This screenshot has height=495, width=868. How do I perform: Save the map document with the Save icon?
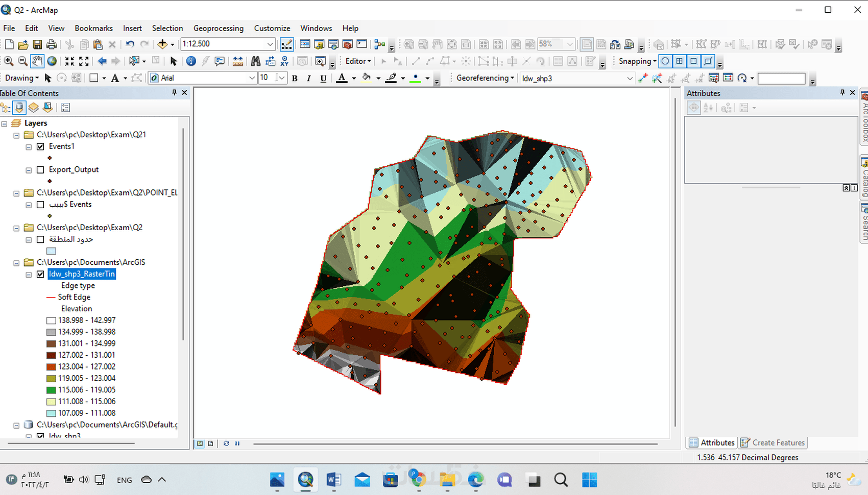(x=37, y=44)
